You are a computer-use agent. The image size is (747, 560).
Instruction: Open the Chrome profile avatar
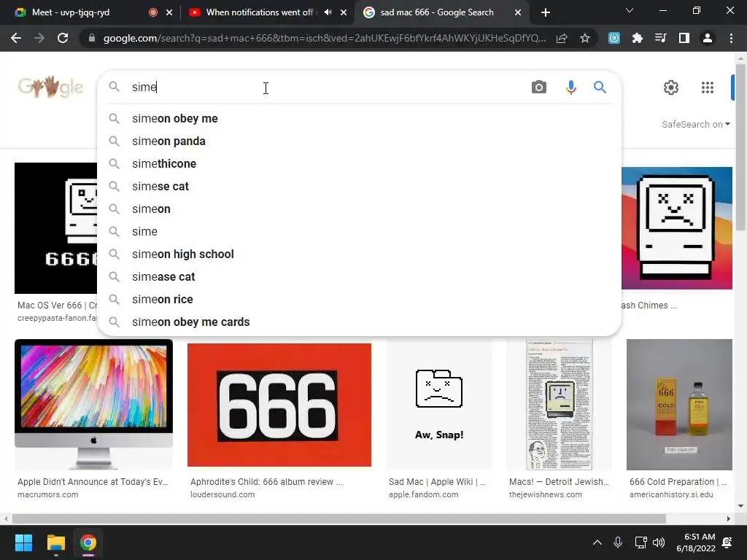[708, 38]
